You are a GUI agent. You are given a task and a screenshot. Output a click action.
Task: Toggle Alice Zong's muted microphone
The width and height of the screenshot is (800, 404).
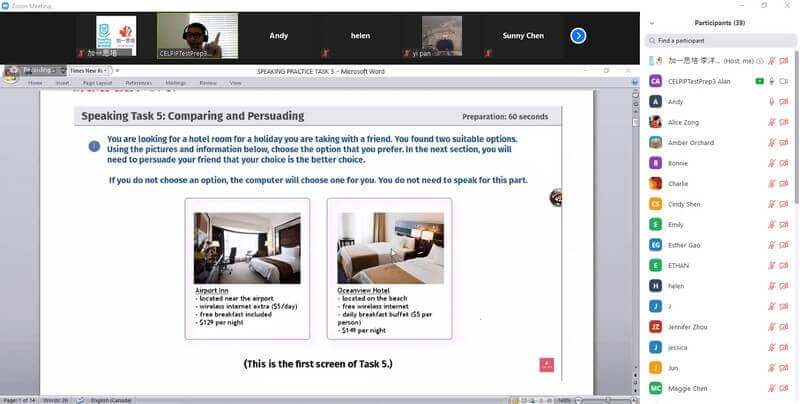click(771, 122)
